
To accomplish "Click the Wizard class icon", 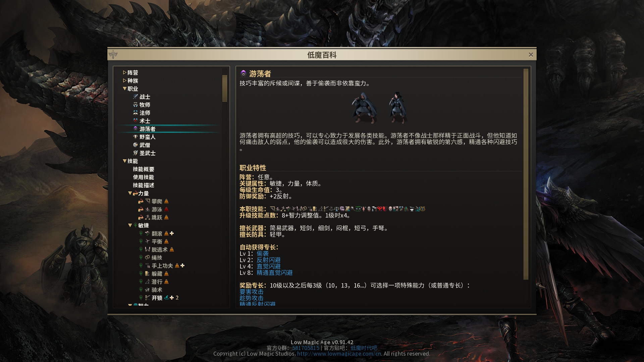I will click(136, 113).
